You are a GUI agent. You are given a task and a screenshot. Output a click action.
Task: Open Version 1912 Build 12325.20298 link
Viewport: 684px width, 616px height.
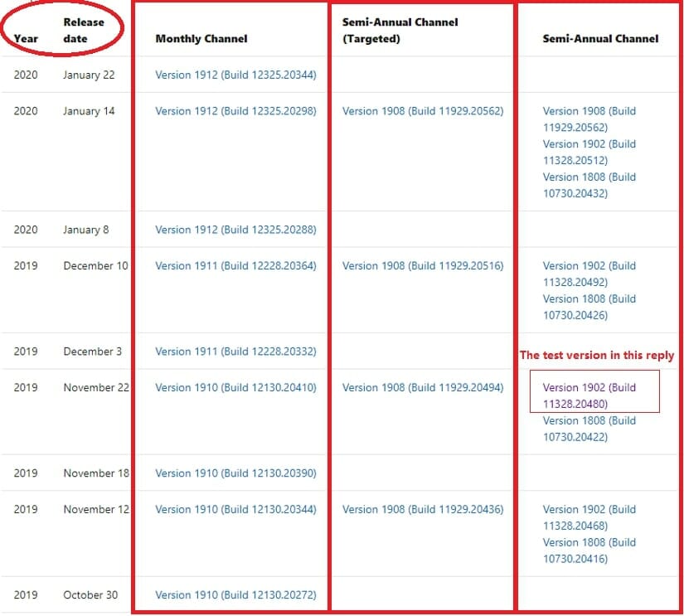pos(235,111)
